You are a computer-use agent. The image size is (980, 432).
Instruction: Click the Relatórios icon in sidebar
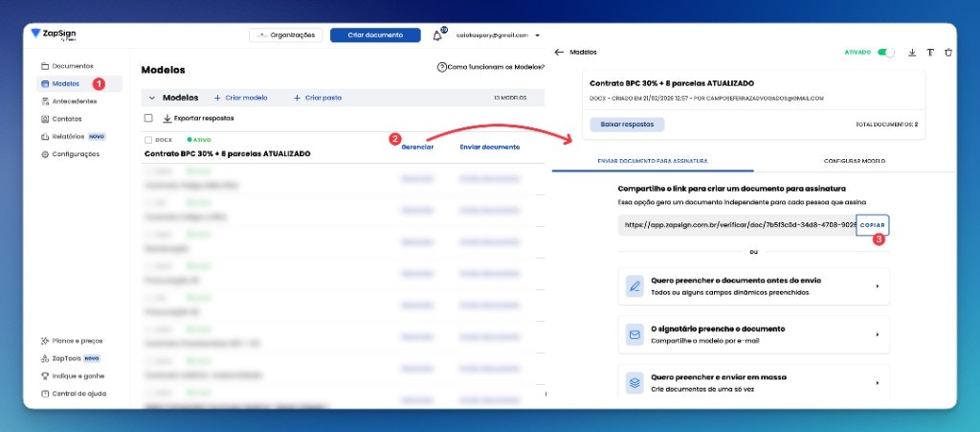[x=44, y=136]
